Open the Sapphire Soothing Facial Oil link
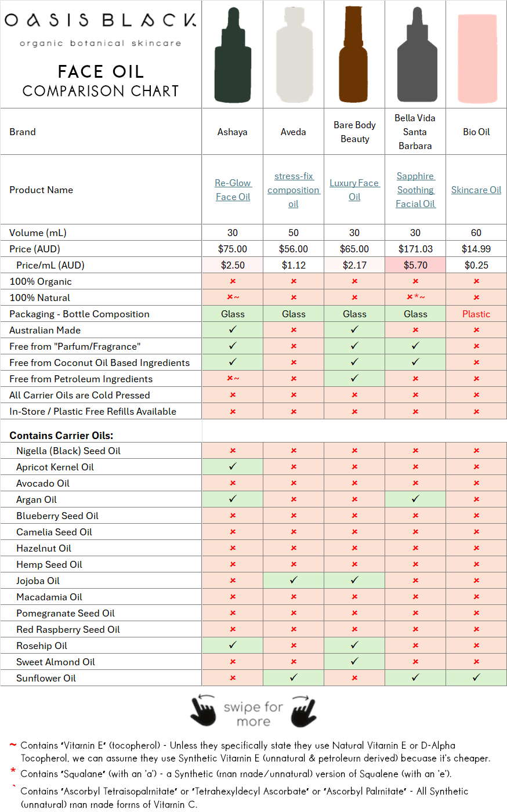The image size is (507, 812). (415, 190)
